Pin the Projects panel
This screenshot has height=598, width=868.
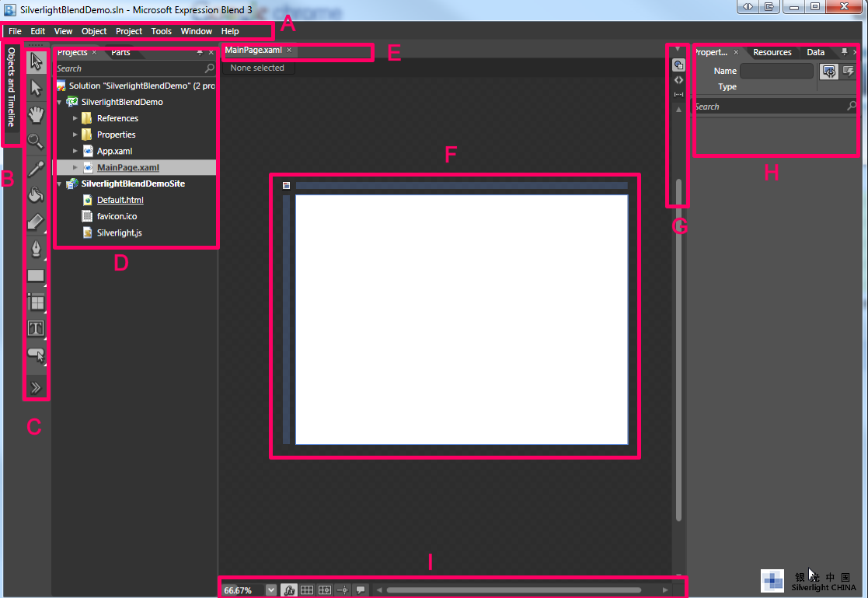(200, 52)
